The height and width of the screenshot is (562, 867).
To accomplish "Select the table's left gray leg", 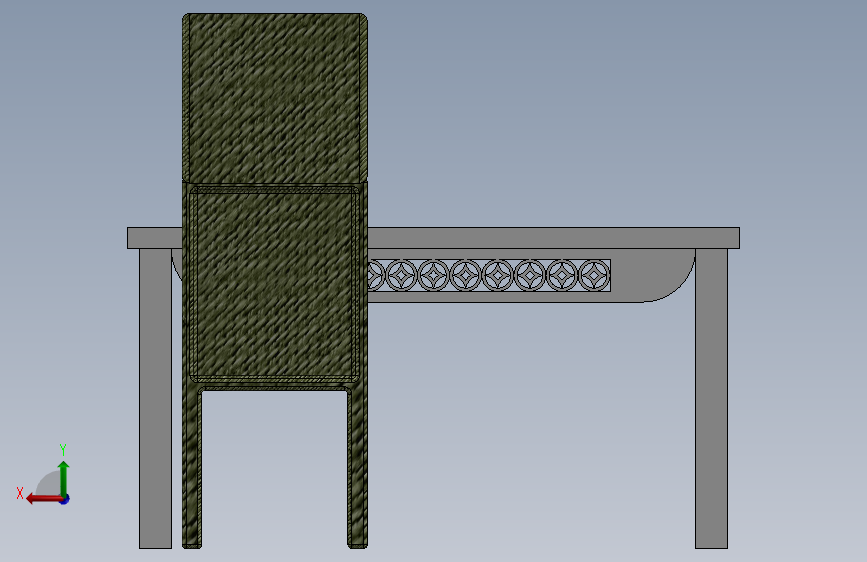I will click(155, 398).
